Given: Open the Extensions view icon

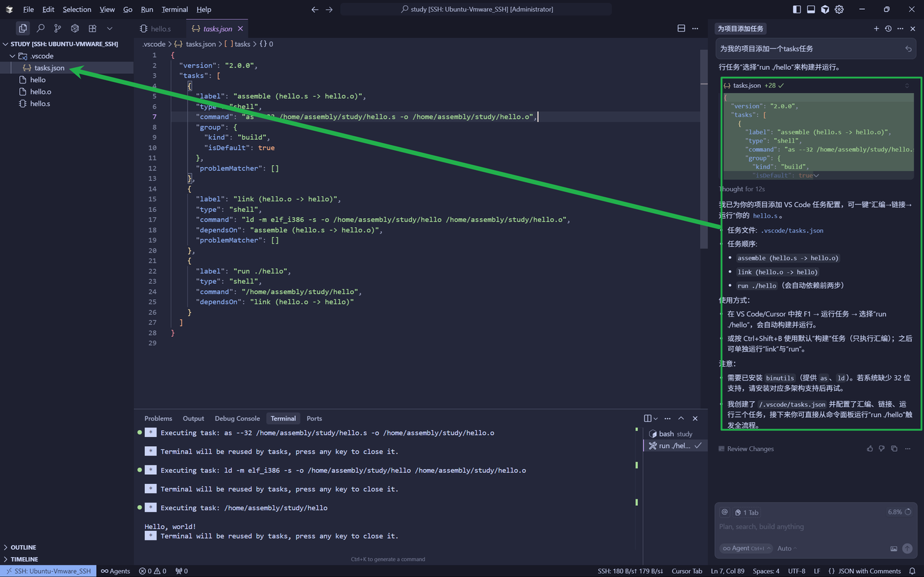Looking at the screenshot, I should (92, 28).
